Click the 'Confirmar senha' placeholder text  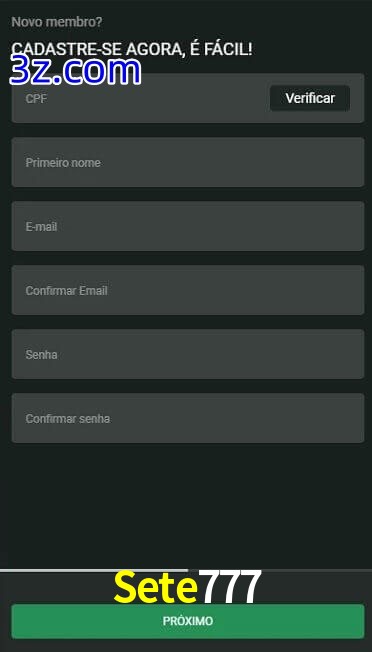(68, 419)
